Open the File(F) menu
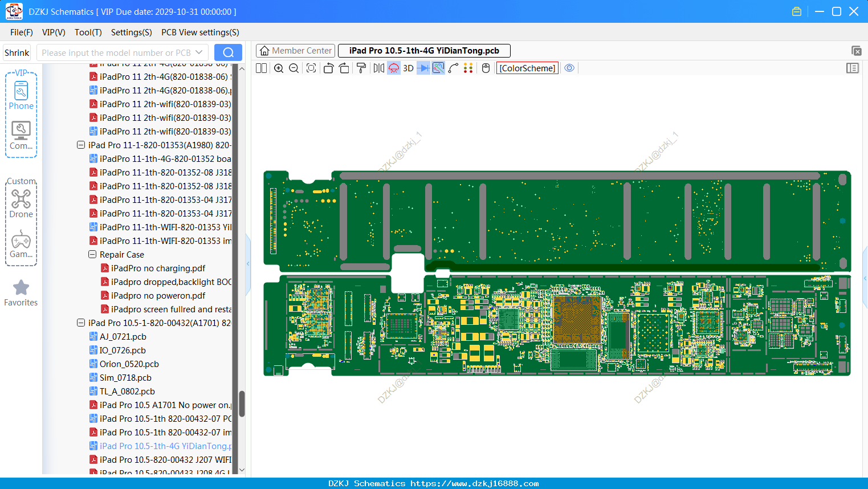Viewport: 868px width, 489px height. (22, 32)
